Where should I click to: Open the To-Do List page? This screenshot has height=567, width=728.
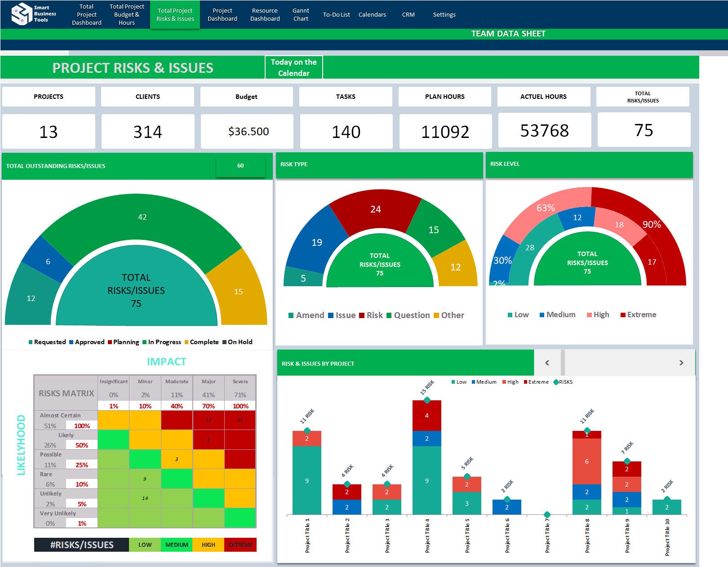(336, 14)
